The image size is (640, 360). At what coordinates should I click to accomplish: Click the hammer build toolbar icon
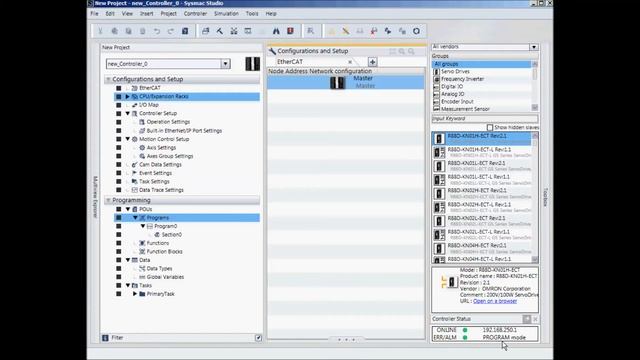220,31
